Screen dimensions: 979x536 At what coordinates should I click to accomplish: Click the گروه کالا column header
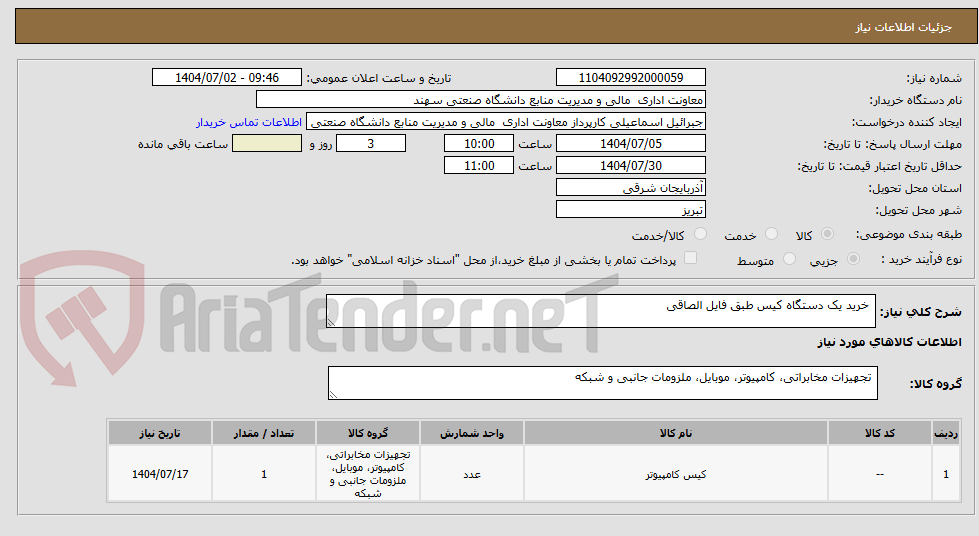368,433
